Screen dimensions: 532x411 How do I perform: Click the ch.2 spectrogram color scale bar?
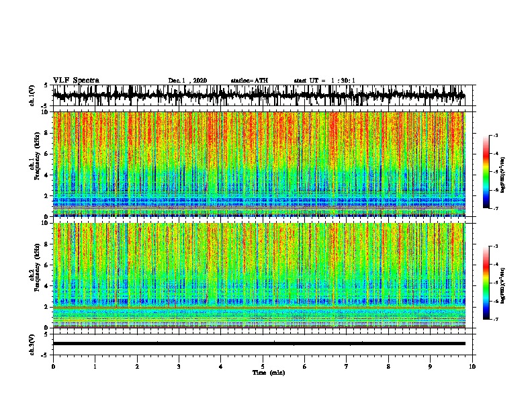point(486,283)
